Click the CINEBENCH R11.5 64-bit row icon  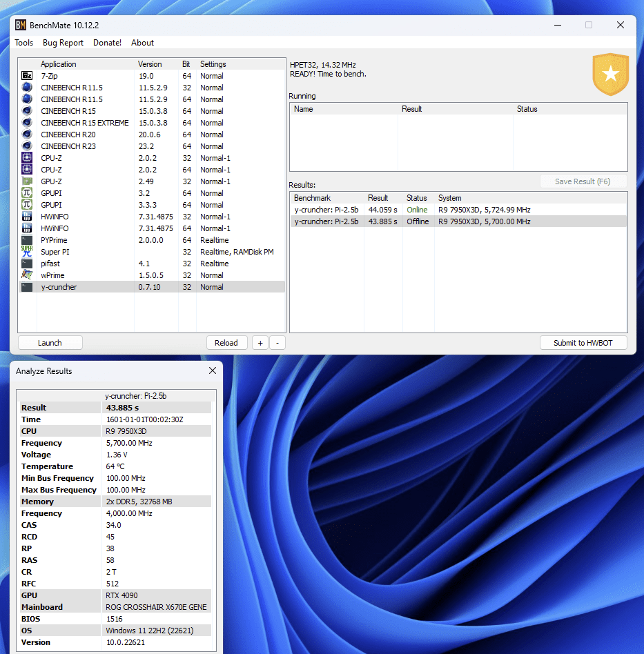tap(27, 99)
